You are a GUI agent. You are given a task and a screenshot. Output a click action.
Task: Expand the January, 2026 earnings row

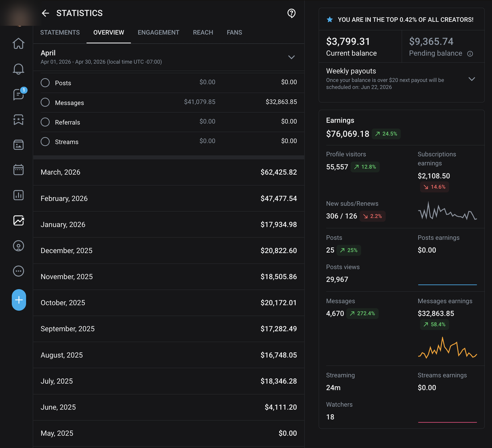pyautogui.click(x=169, y=224)
